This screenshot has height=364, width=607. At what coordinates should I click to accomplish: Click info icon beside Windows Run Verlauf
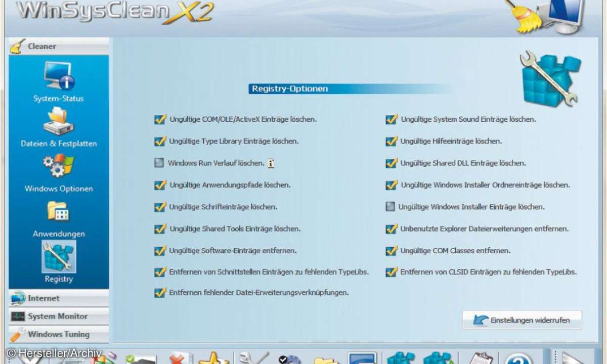[x=271, y=163]
